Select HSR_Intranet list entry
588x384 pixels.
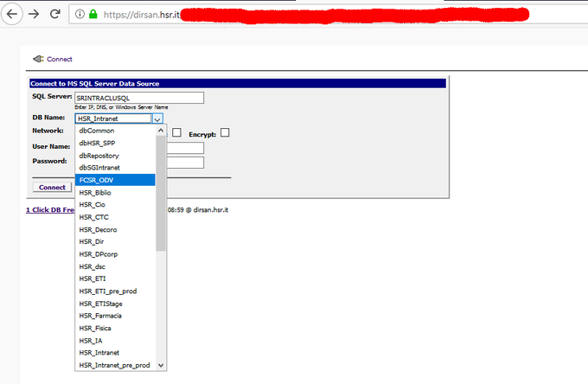coord(115,353)
